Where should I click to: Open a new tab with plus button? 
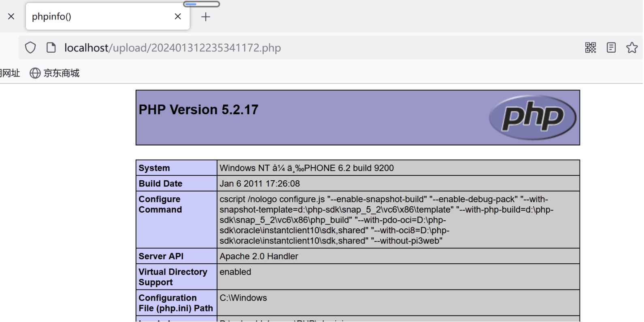coord(206,17)
